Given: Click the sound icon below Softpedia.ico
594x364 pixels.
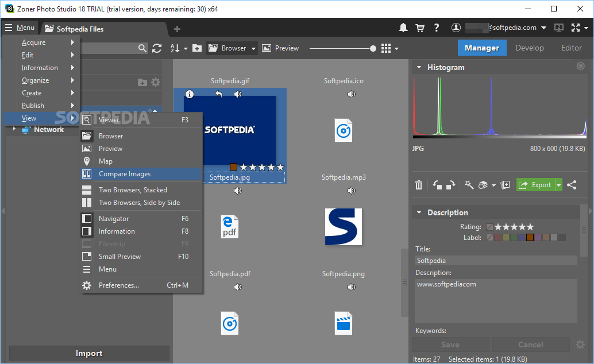Looking at the screenshot, I should tap(351, 94).
